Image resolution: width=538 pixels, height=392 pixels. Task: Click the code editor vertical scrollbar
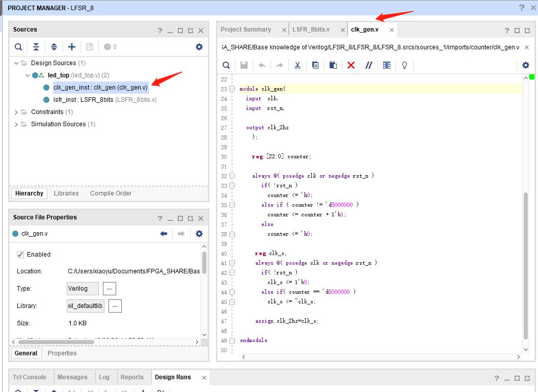pyautogui.click(x=525, y=266)
